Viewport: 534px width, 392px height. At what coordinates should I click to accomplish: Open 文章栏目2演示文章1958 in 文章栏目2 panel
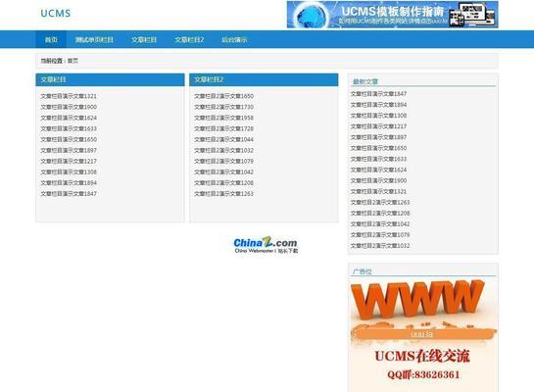pyautogui.click(x=223, y=118)
